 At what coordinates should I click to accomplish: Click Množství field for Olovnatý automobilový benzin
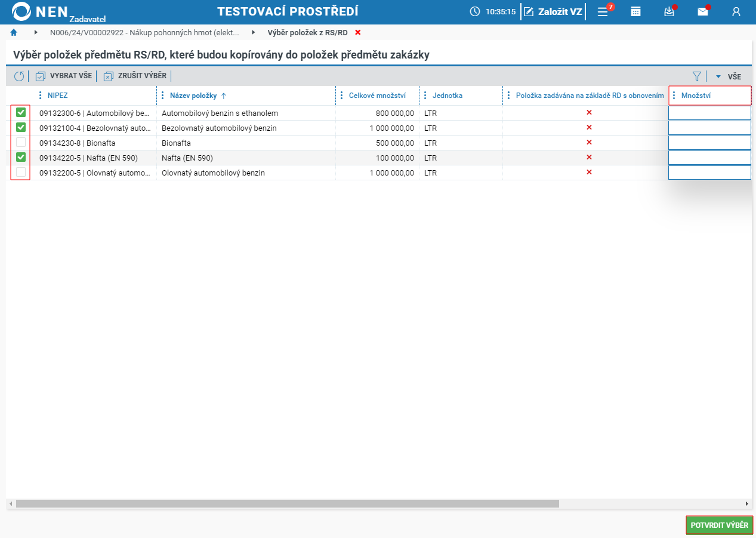pos(709,173)
